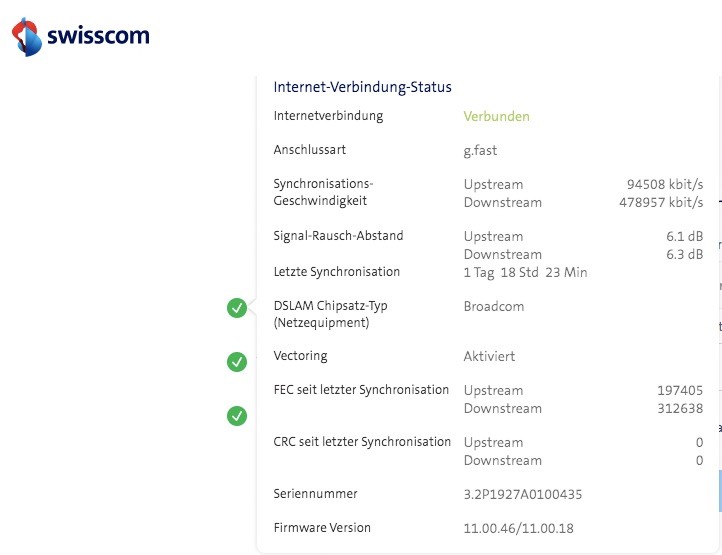Click the green Verbunden status text
The width and height of the screenshot is (722, 555).
(496, 116)
